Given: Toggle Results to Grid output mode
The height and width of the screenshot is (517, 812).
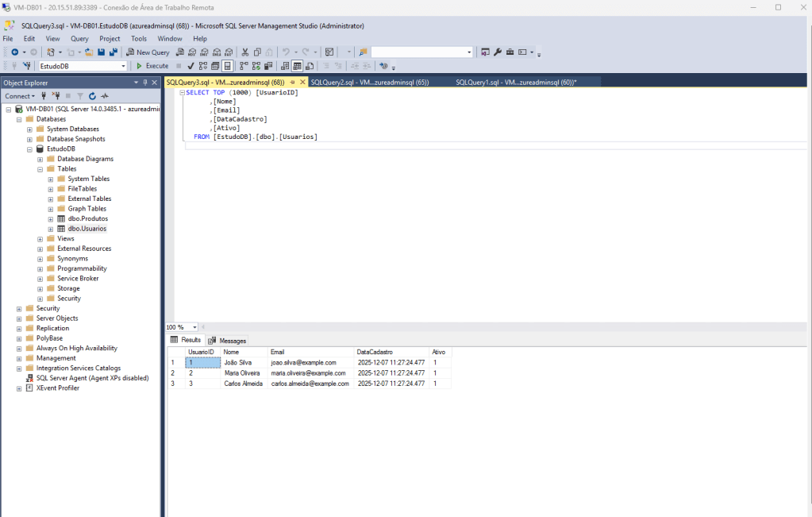Looking at the screenshot, I should point(297,66).
